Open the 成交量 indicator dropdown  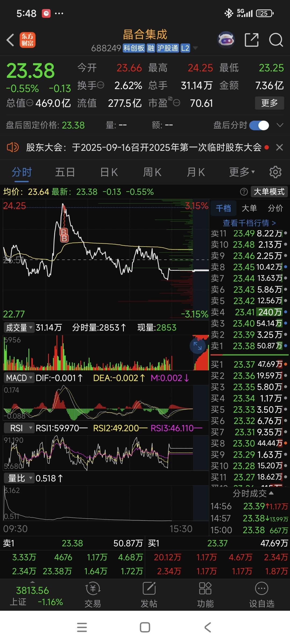19,327
